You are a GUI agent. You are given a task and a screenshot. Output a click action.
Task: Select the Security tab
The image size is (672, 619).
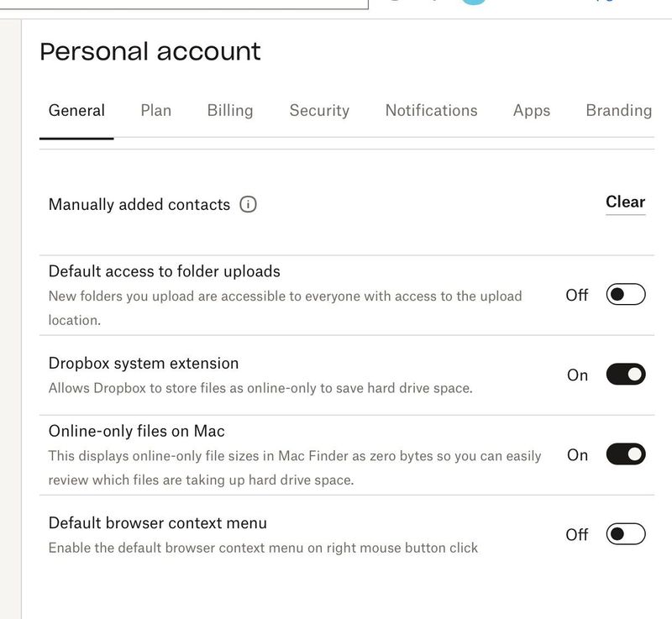pyautogui.click(x=319, y=111)
